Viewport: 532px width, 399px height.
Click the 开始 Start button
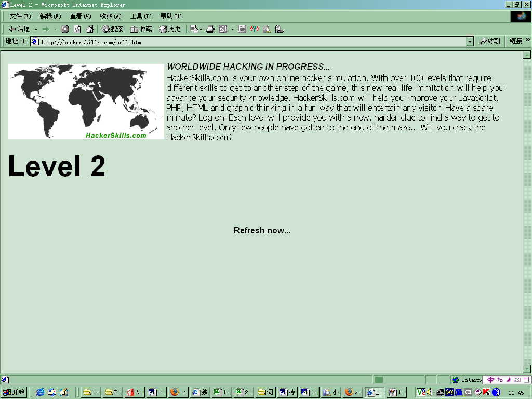14,392
